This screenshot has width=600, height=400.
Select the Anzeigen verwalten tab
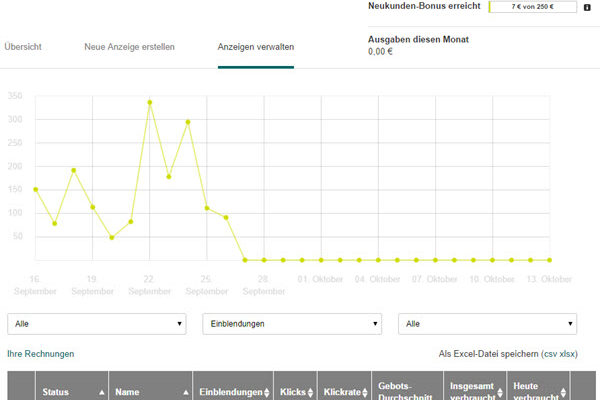tap(256, 47)
